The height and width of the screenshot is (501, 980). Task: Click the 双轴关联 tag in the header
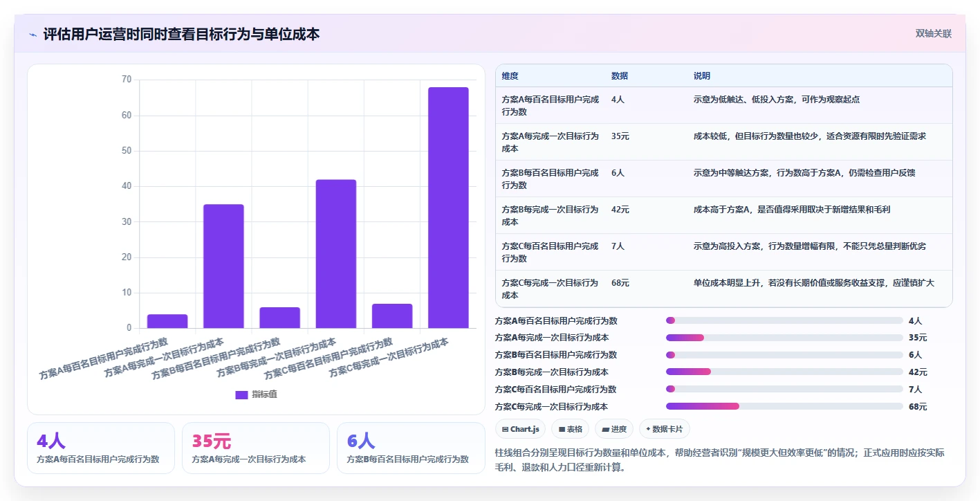coord(934,33)
